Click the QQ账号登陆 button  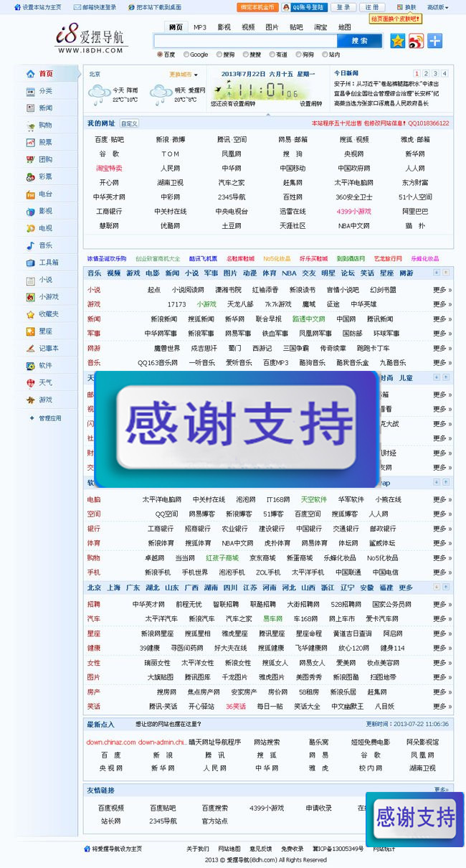[306, 7]
